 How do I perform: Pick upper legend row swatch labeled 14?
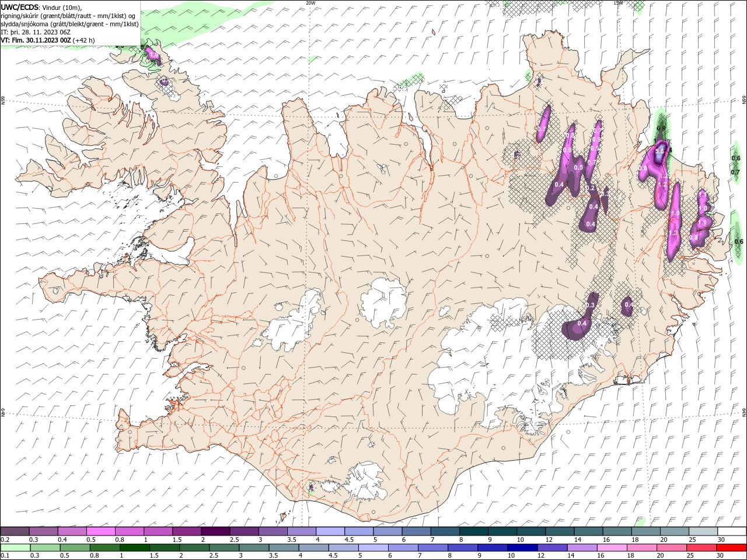coord(589,531)
